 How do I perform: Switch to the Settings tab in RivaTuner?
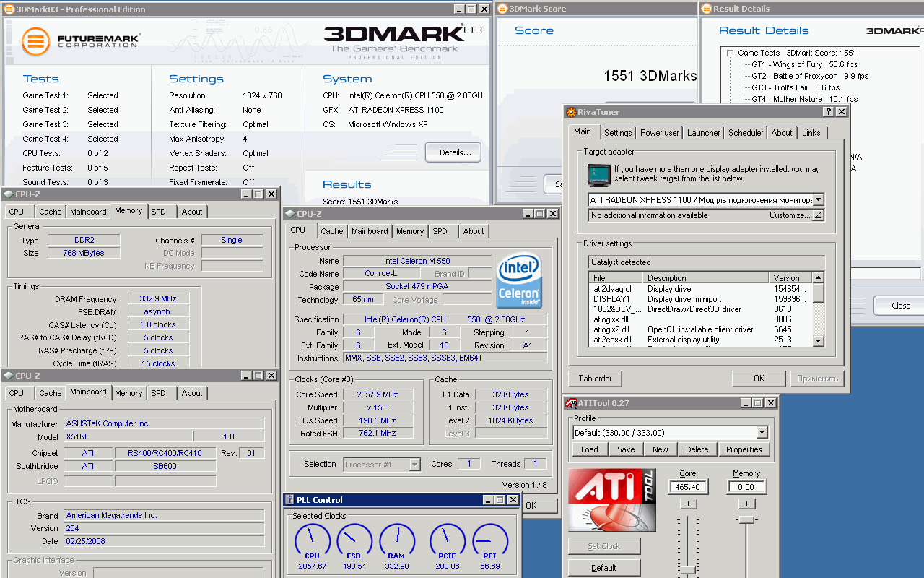coord(618,133)
